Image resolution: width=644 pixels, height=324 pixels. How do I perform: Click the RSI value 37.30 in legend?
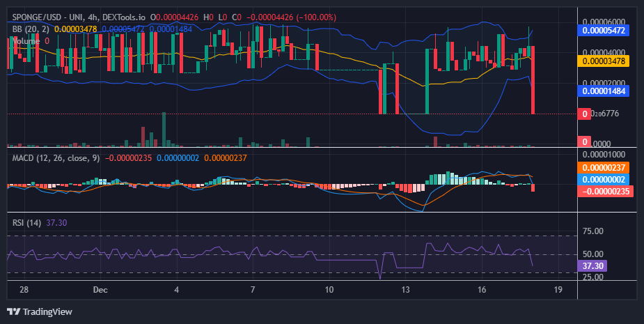(56, 223)
